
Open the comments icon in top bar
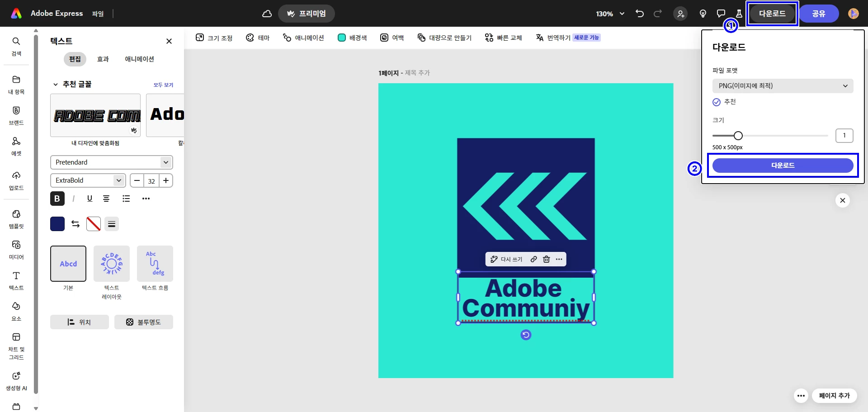tap(721, 14)
